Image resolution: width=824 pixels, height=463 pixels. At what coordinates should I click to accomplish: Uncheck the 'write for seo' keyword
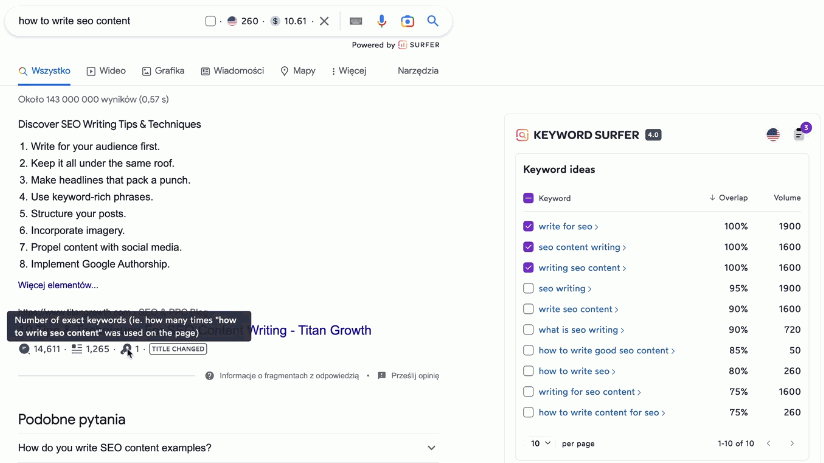coord(529,227)
